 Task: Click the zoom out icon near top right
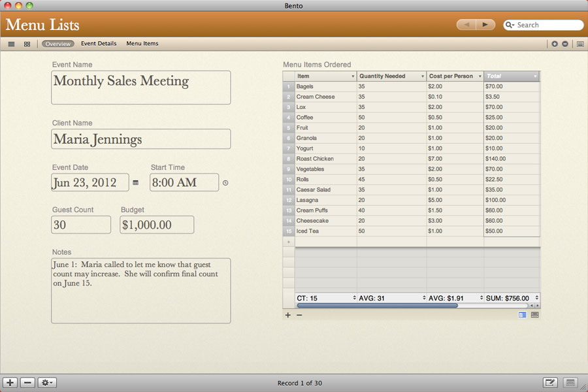coord(564,44)
